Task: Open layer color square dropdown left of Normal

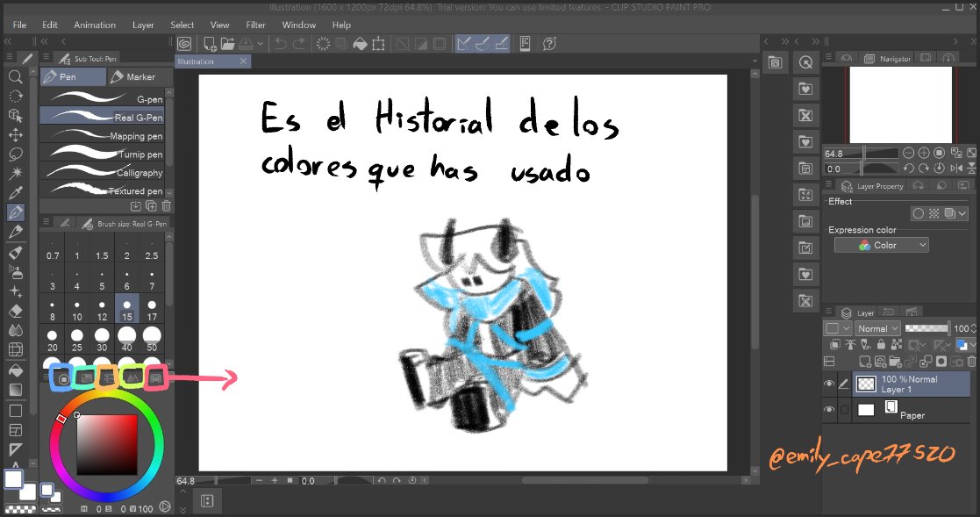Action: [x=838, y=328]
